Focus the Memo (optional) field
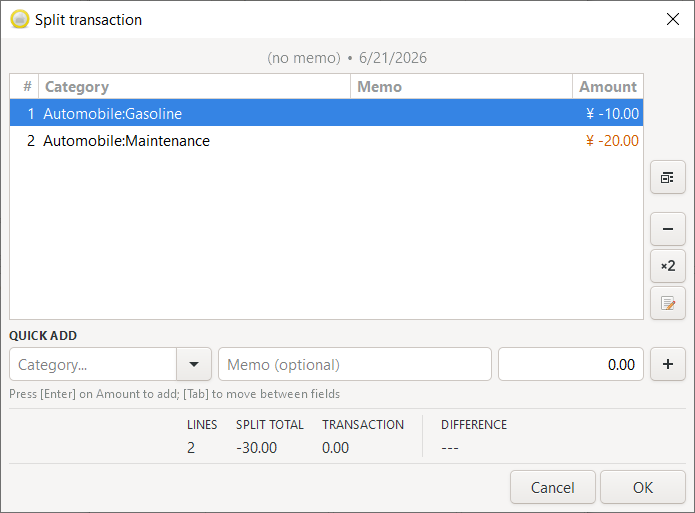Image resolution: width=695 pixels, height=513 pixels. click(355, 364)
